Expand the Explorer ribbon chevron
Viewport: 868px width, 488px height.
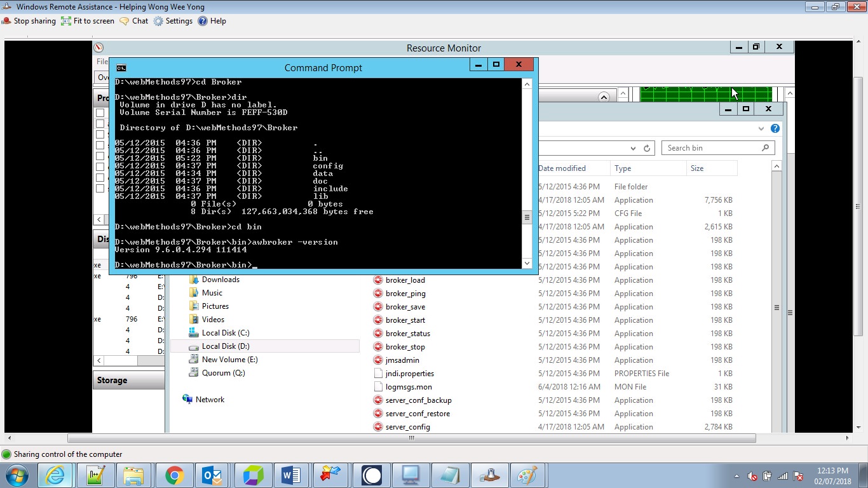click(761, 128)
